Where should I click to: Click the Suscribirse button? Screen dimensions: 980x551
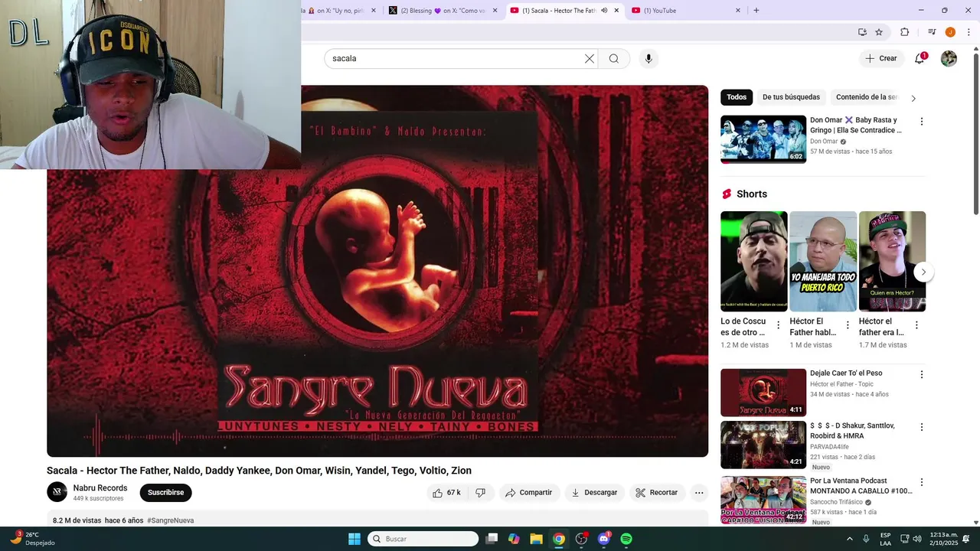[x=165, y=493]
